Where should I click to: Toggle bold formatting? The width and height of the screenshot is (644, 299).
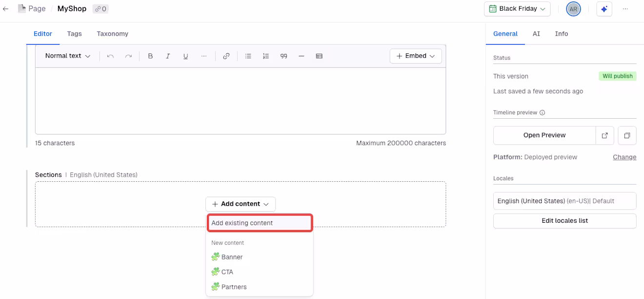click(150, 56)
